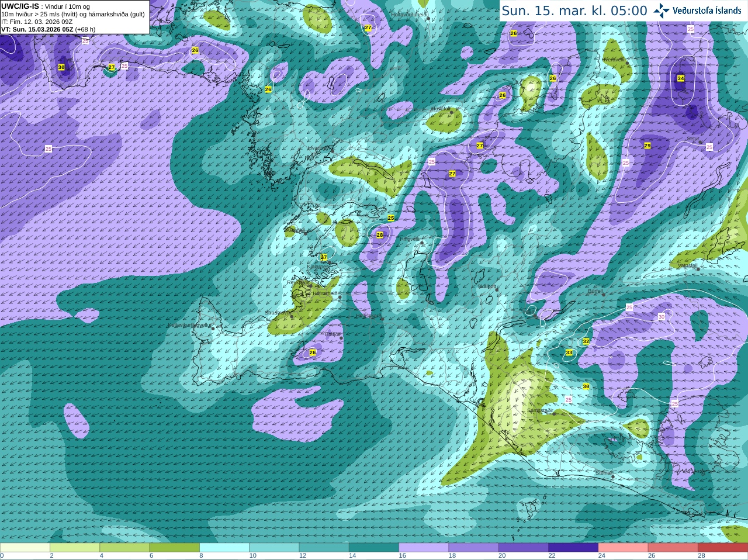Pick the 26–28 m/s salmon legend swatch
The height and width of the screenshot is (560, 748).
pyautogui.click(x=673, y=548)
